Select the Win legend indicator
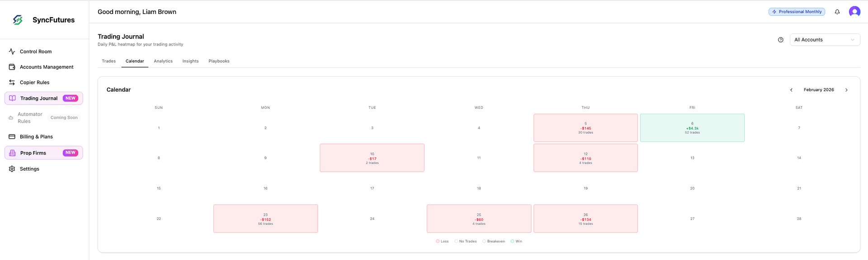This screenshot has height=260, width=868. tap(512, 241)
